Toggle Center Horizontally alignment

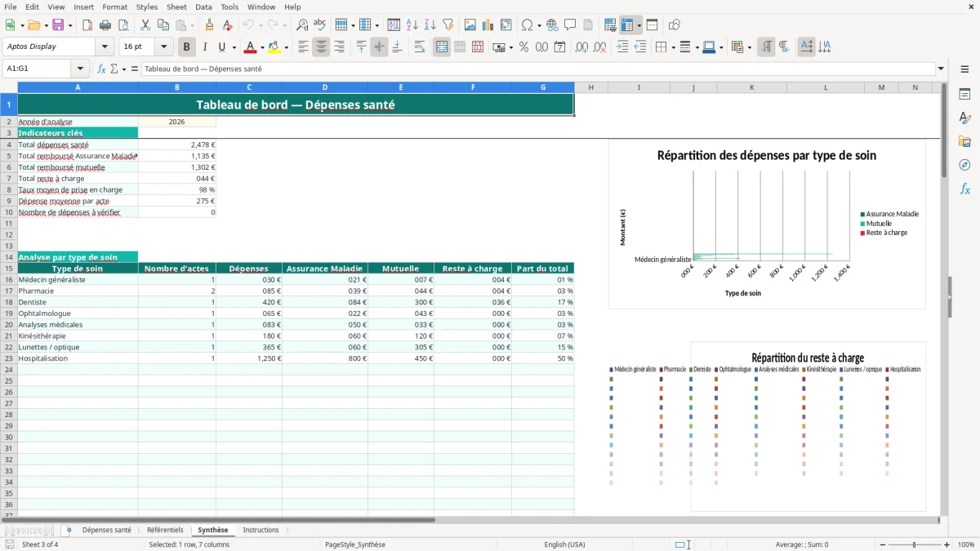click(321, 47)
